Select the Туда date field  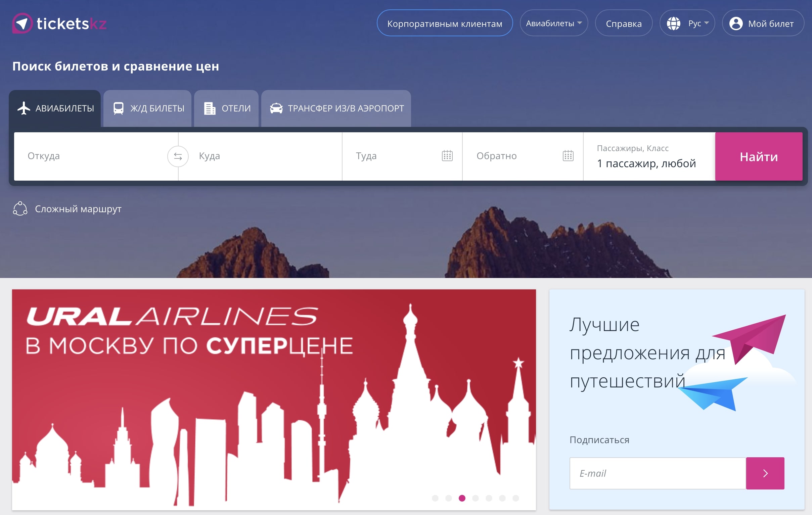click(x=402, y=156)
